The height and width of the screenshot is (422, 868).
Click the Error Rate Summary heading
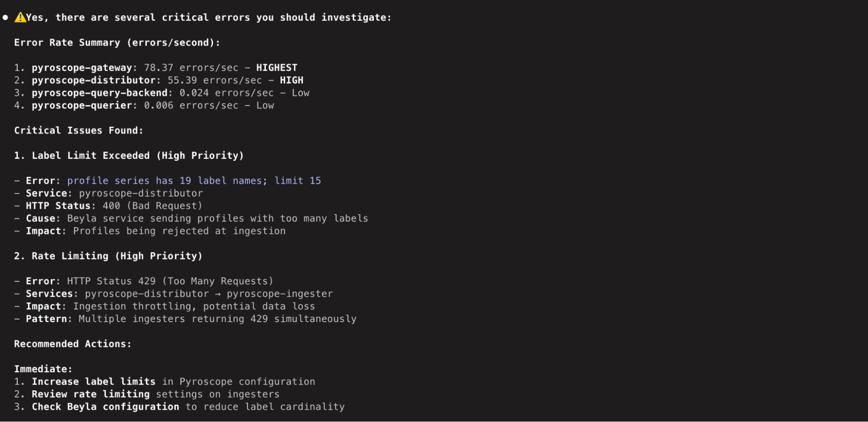click(117, 43)
